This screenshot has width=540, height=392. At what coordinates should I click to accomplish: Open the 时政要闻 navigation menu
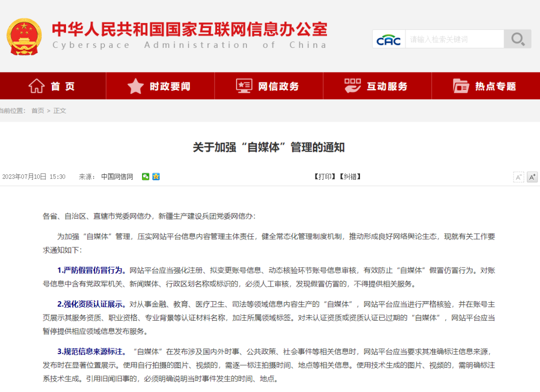coord(160,86)
